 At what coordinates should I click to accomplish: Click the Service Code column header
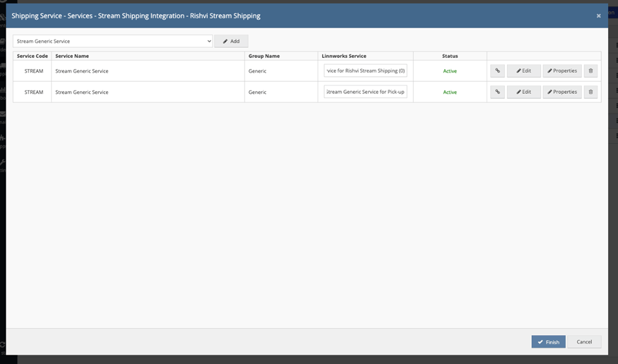coord(32,56)
